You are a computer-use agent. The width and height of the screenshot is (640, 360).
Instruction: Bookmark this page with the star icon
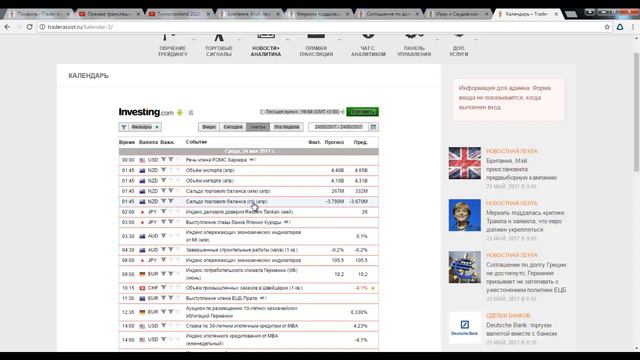pos(607,27)
